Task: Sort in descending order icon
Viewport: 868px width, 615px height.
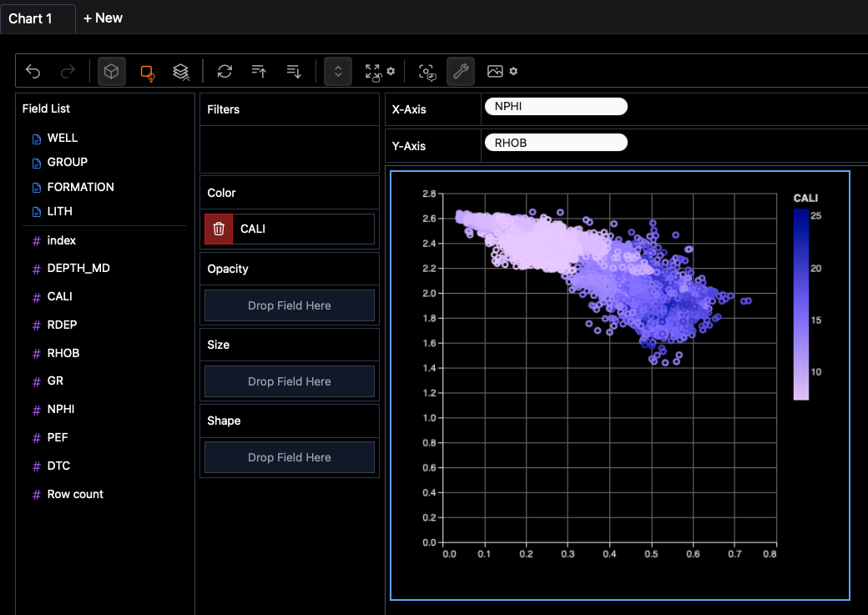Action: tap(294, 72)
